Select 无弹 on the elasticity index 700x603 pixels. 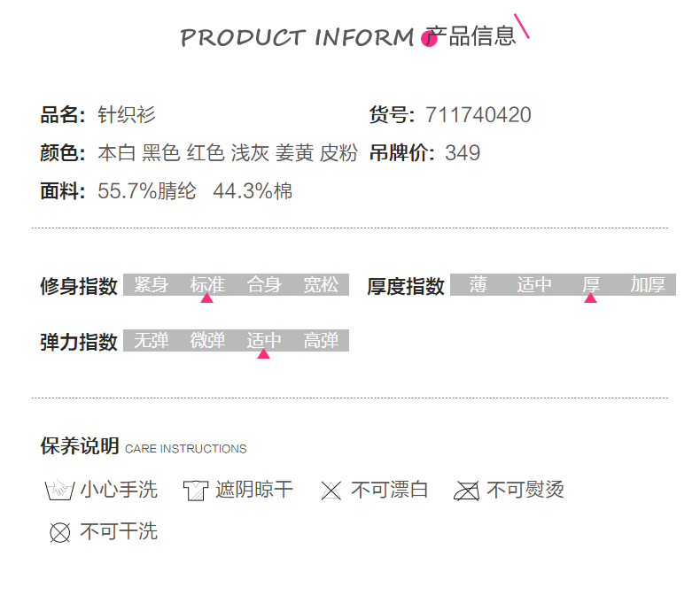152,341
